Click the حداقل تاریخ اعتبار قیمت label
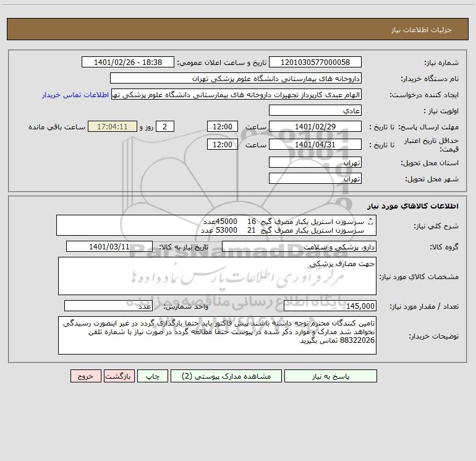476x461 pixels. click(x=431, y=145)
